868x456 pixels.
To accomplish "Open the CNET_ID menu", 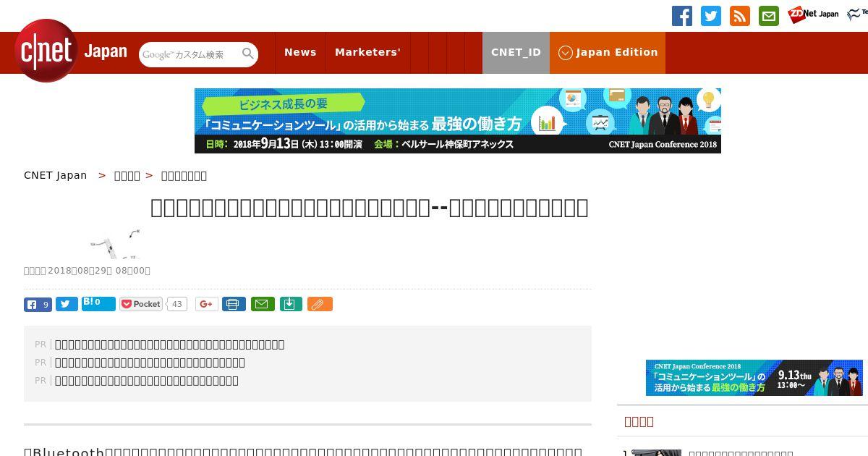I will 516,52.
